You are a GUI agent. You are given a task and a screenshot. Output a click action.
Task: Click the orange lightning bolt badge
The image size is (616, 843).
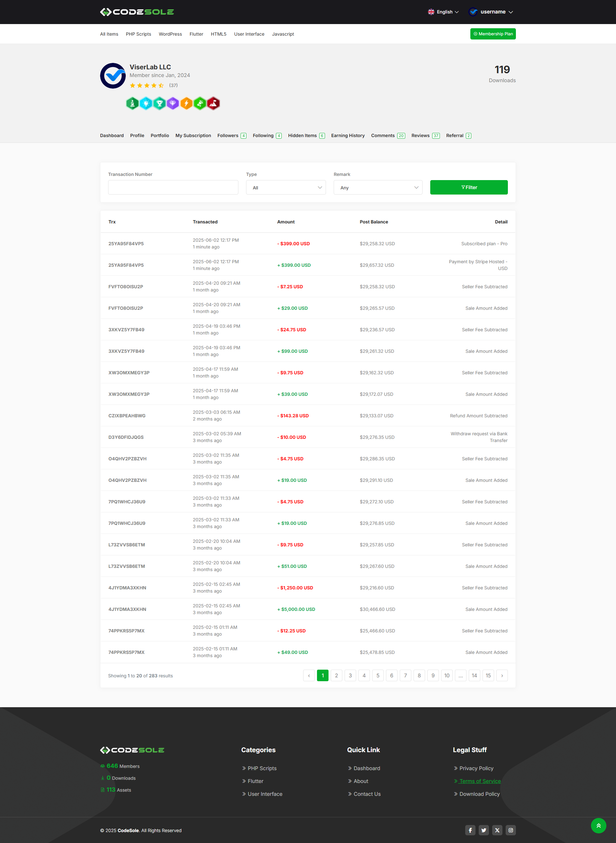point(186,103)
